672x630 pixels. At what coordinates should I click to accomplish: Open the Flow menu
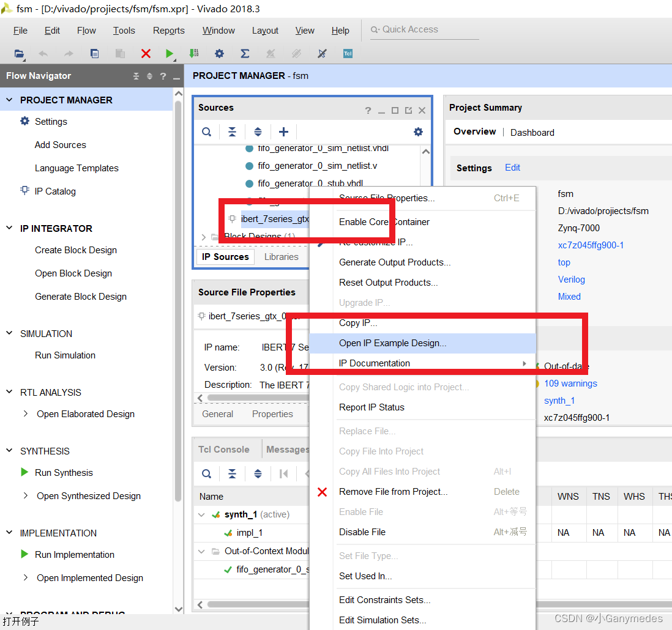(x=86, y=31)
